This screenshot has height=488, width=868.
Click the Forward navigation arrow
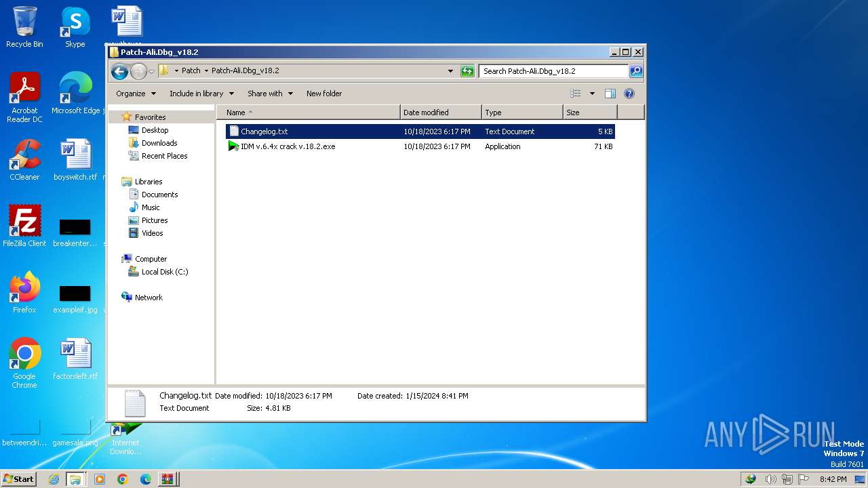tap(138, 71)
